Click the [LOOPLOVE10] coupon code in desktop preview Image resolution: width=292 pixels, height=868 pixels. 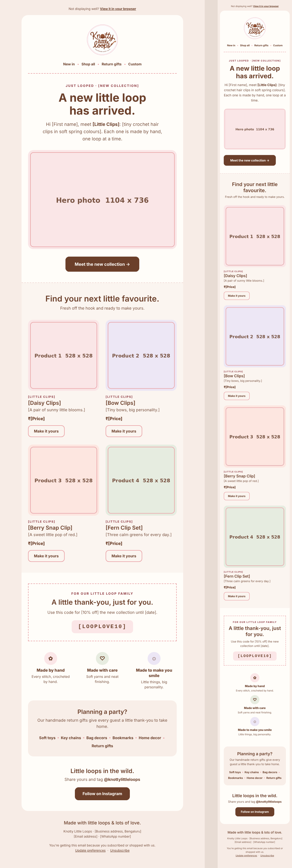pyautogui.click(x=102, y=626)
